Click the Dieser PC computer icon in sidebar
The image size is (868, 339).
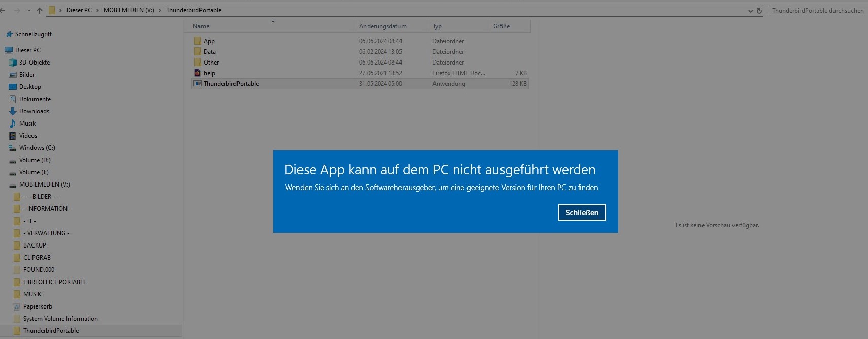pos(8,50)
